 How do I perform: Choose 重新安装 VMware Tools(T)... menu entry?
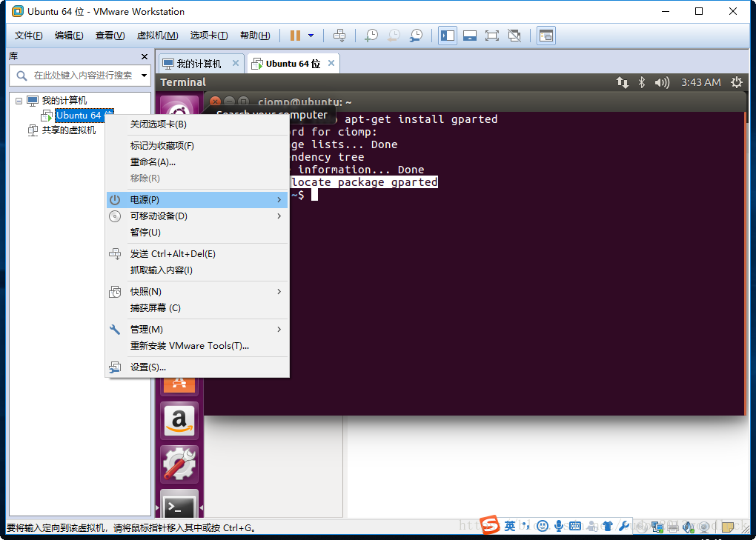(198, 345)
